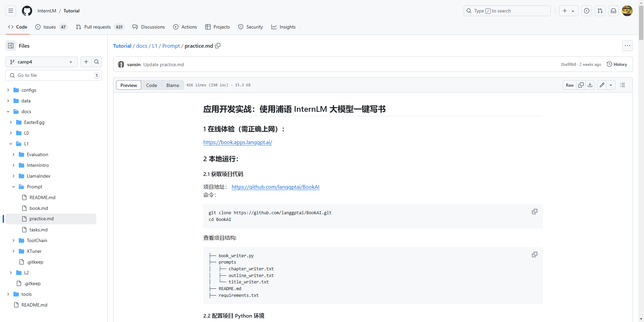Open pull requests shortcut icon in header
Image resolution: width=644 pixels, height=322 pixels.
pos(600,11)
